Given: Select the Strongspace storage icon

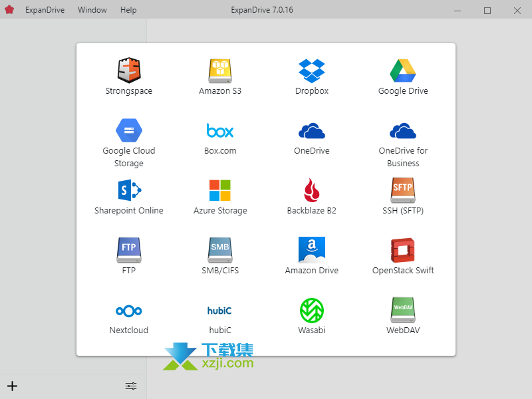Looking at the screenshot, I should 129,70.
